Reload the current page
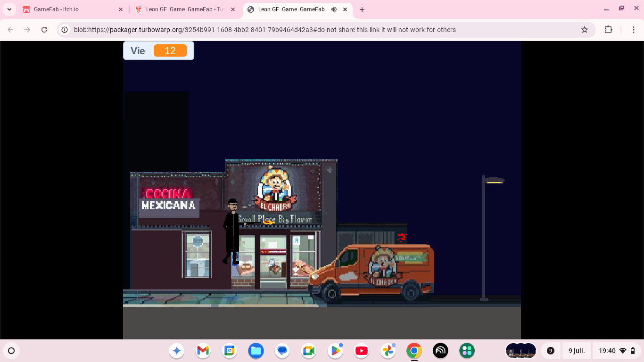The image size is (644, 362). tap(44, 30)
